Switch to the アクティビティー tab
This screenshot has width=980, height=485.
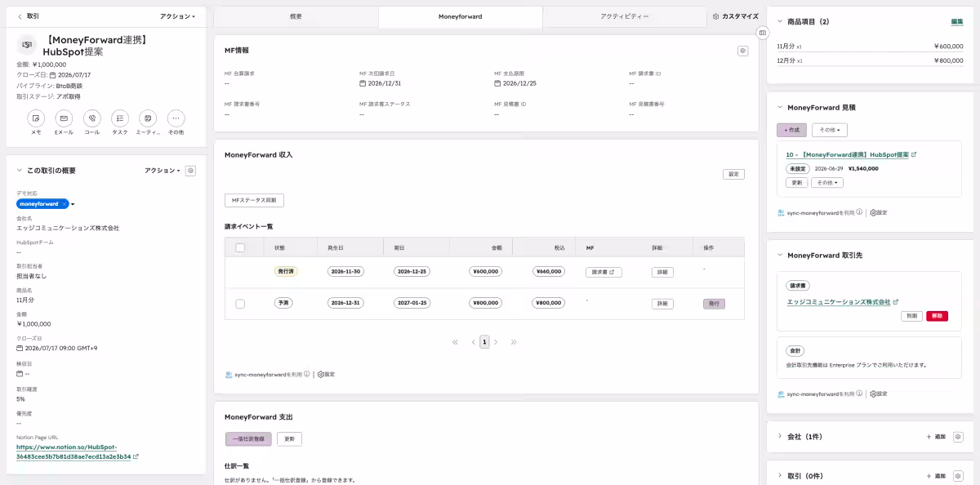tap(624, 16)
